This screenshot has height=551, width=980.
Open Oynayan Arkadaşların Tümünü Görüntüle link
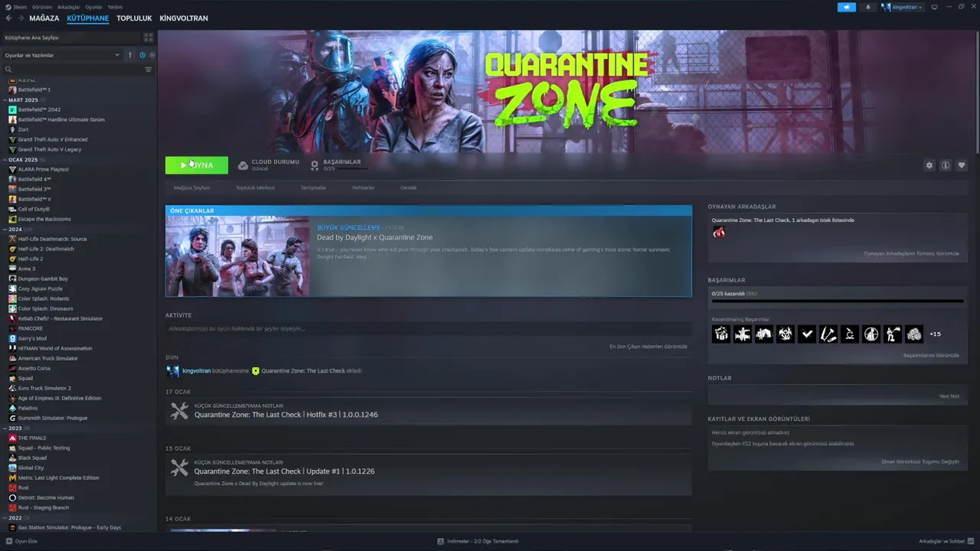pyautogui.click(x=911, y=253)
